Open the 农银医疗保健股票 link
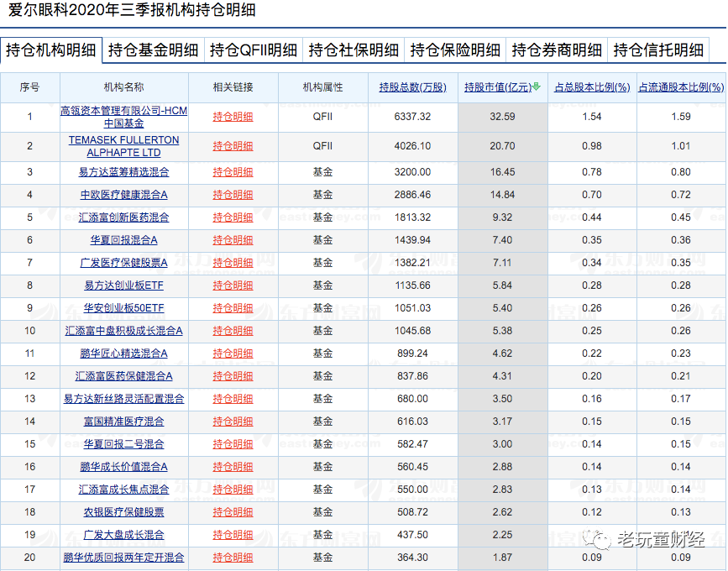The image size is (728, 571). click(x=124, y=512)
